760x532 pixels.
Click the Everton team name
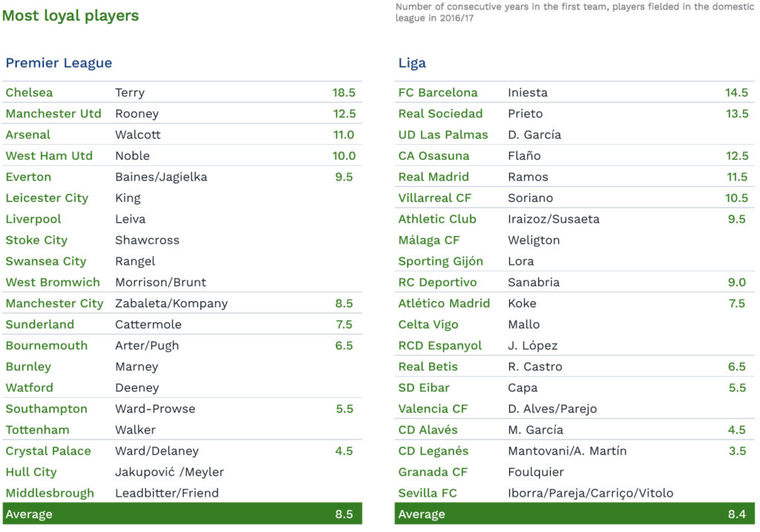click(x=28, y=177)
